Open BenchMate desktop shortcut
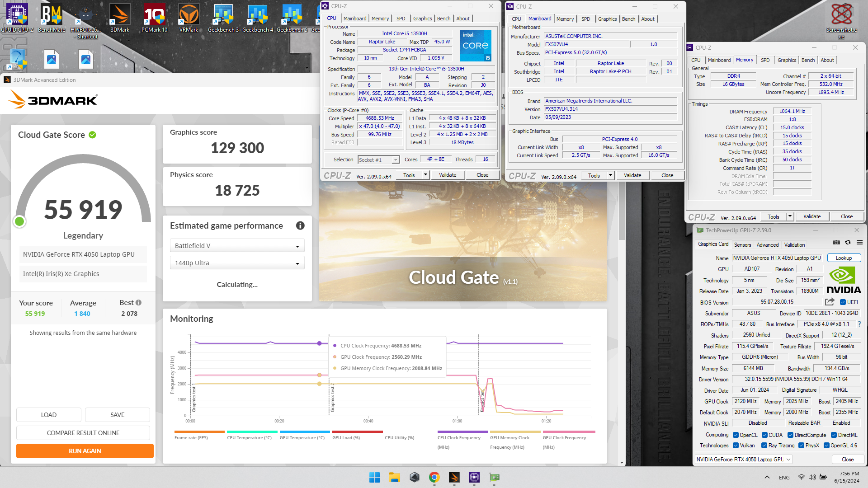868x488 pixels. click(52, 18)
